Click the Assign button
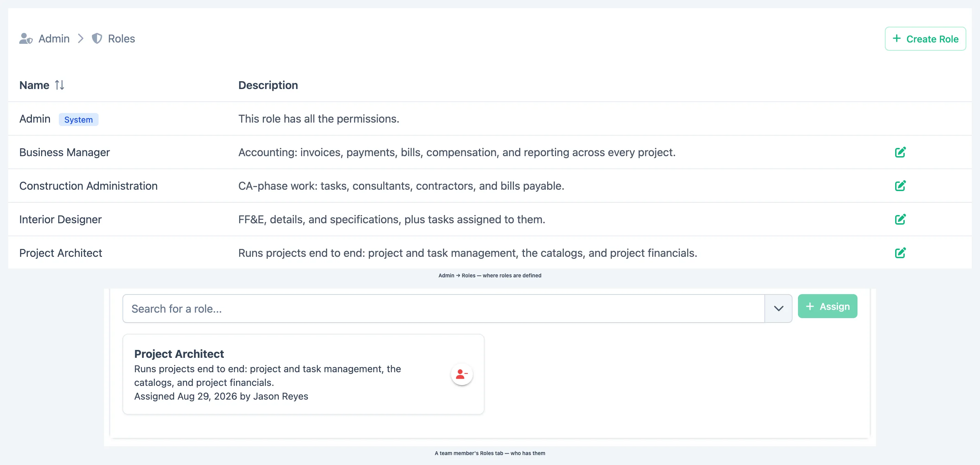The image size is (980, 465). [827, 306]
